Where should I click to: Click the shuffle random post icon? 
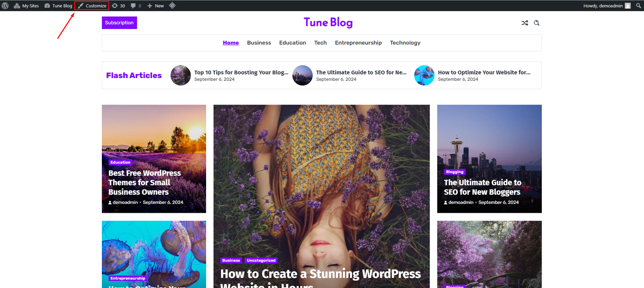(x=525, y=23)
